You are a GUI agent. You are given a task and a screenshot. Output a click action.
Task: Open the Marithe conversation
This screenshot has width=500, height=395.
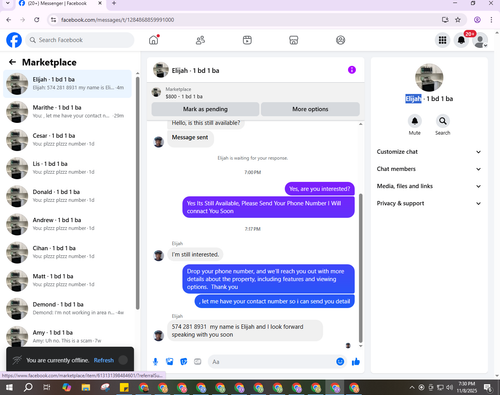68,112
